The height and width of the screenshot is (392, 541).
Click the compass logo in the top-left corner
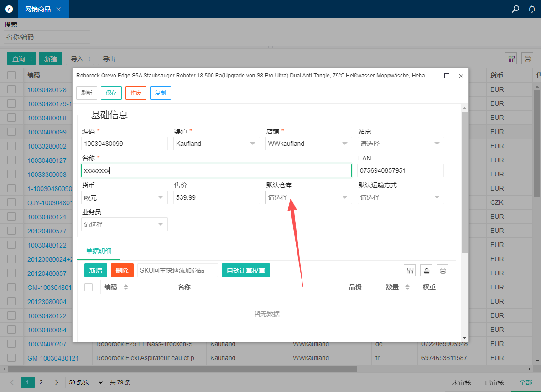pos(9,9)
